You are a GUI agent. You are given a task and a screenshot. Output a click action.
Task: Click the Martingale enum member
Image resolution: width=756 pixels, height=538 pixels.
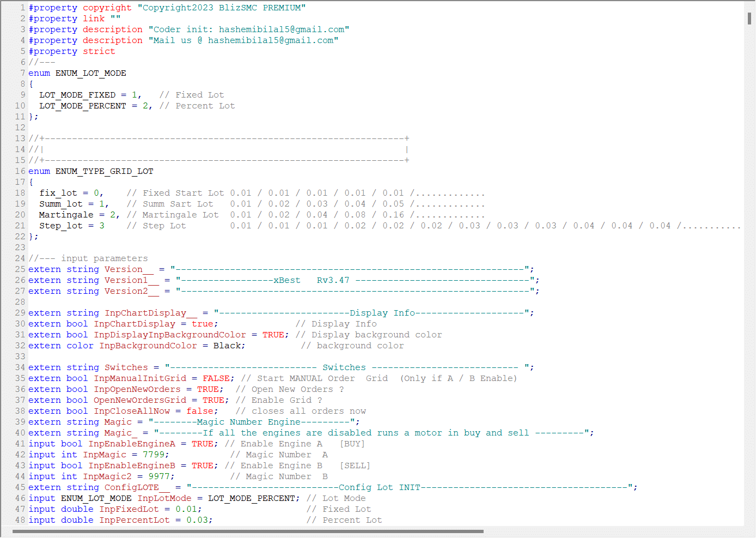66,215
